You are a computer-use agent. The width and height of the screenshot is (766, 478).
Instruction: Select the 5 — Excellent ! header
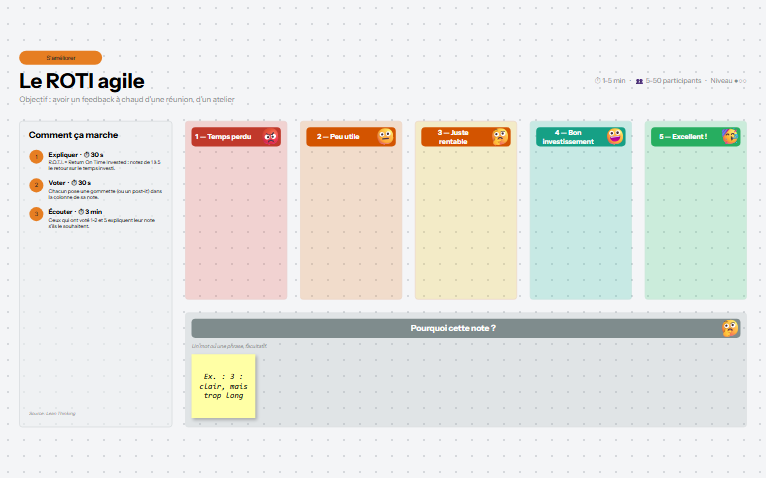tap(695, 137)
